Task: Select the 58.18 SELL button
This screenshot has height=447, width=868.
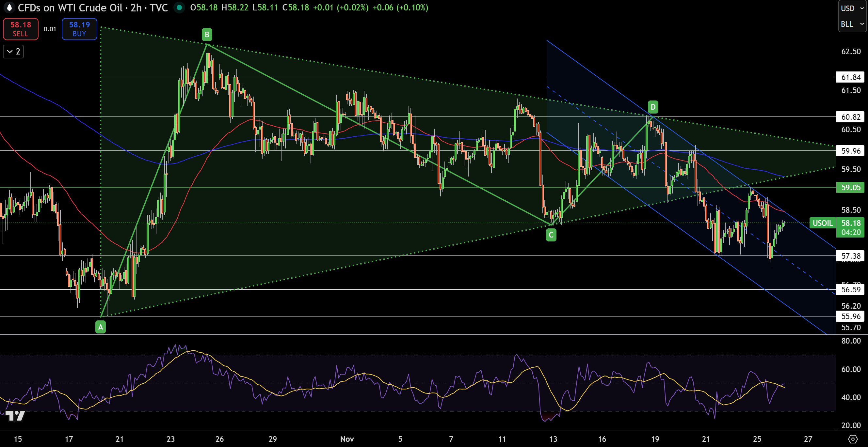Action: coord(20,29)
